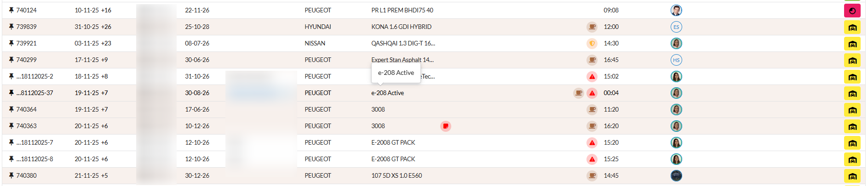Click the yellow garage icon on the Hyundai Kona row
This screenshot has width=868, height=186.
(852, 27)
